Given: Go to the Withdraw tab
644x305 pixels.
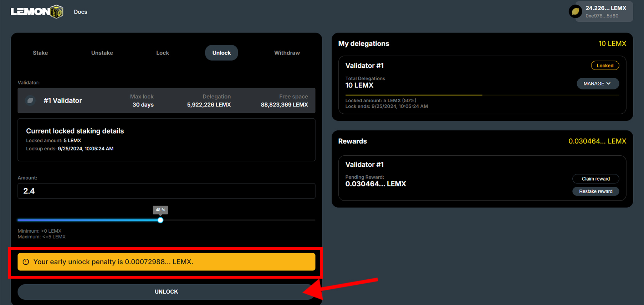Looking at the screenshot, I should [x=287, y=53].
